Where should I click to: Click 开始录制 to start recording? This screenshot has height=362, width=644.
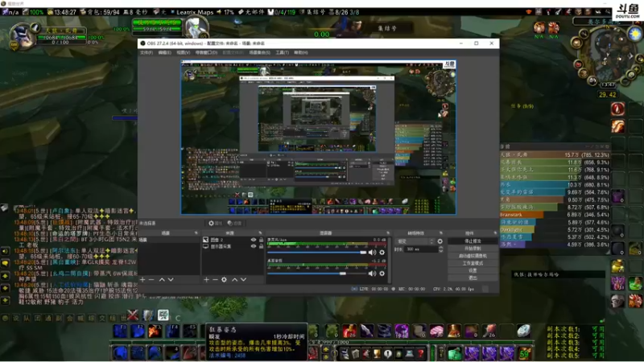coord(473,249)
